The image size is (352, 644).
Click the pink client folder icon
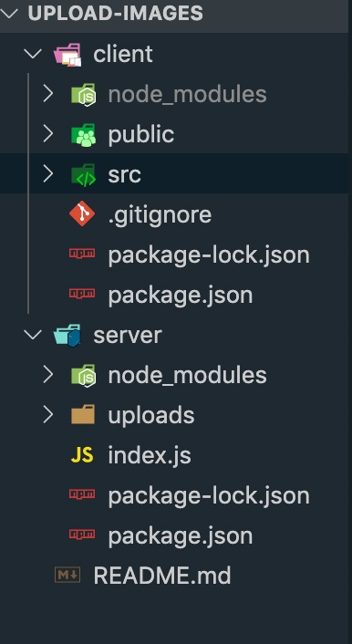tap(67, 54)
